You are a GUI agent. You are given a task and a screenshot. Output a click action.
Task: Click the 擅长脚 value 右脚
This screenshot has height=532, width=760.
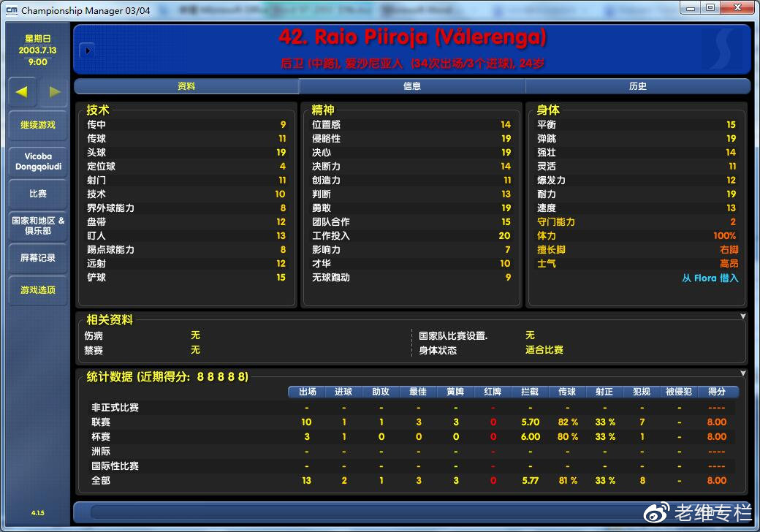coord(729,249)
